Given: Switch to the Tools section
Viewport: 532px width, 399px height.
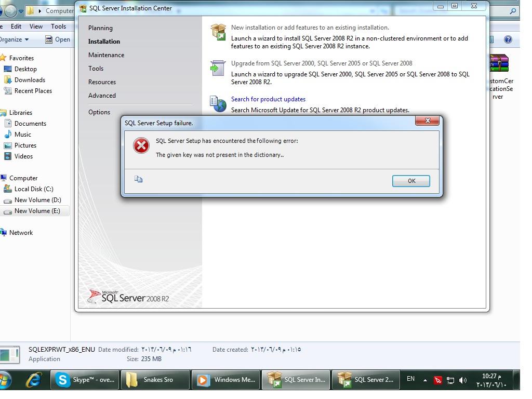Looking at the screenshot, I should point(96,69).
